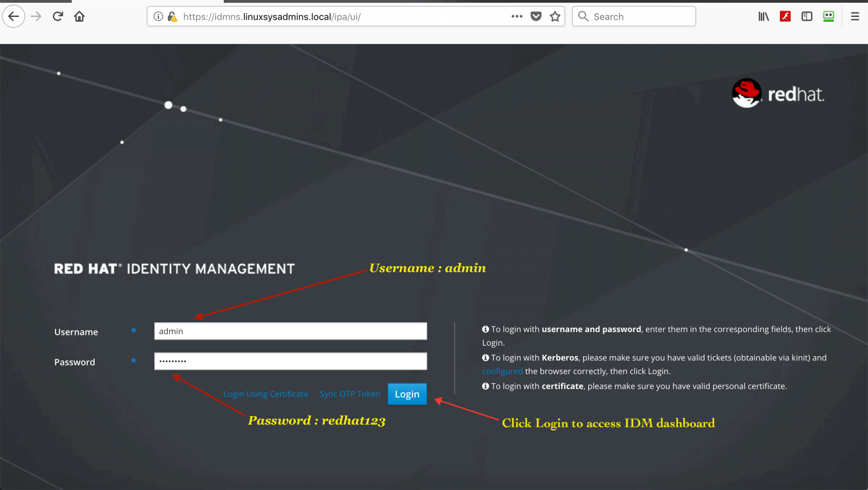
Task: Click the Username field label
Action: click(76, 332)
